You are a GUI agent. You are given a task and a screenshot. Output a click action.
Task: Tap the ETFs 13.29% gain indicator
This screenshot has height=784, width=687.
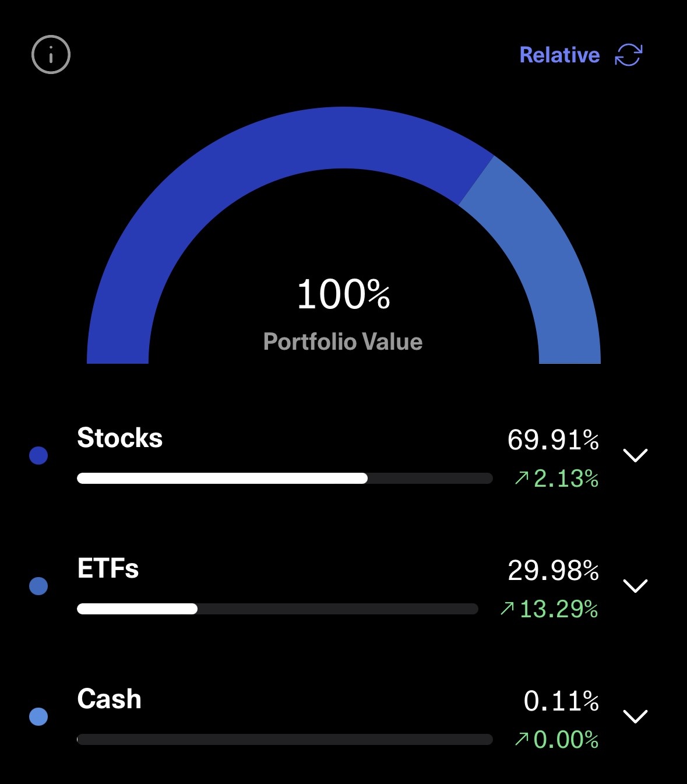coord(549,610)
